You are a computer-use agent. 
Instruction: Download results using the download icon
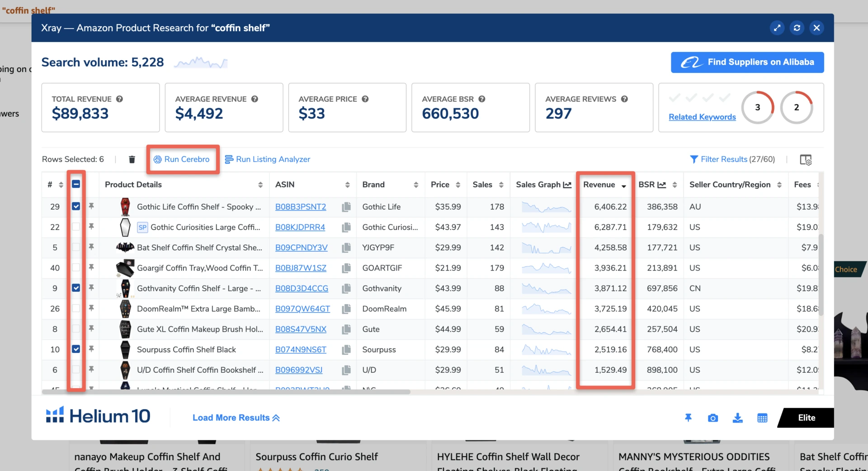[x=737, y=418]
